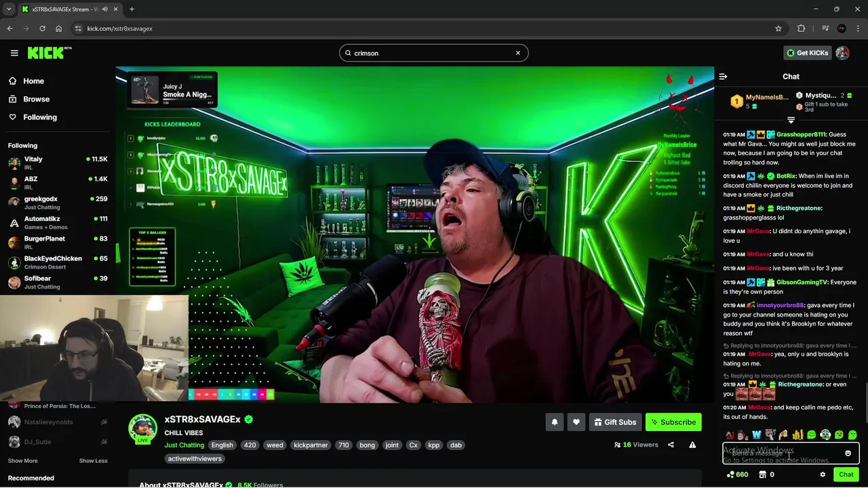868x488 pixels.
Task: Open ABZ channel in Following list
Action: (x=58, y=182)
